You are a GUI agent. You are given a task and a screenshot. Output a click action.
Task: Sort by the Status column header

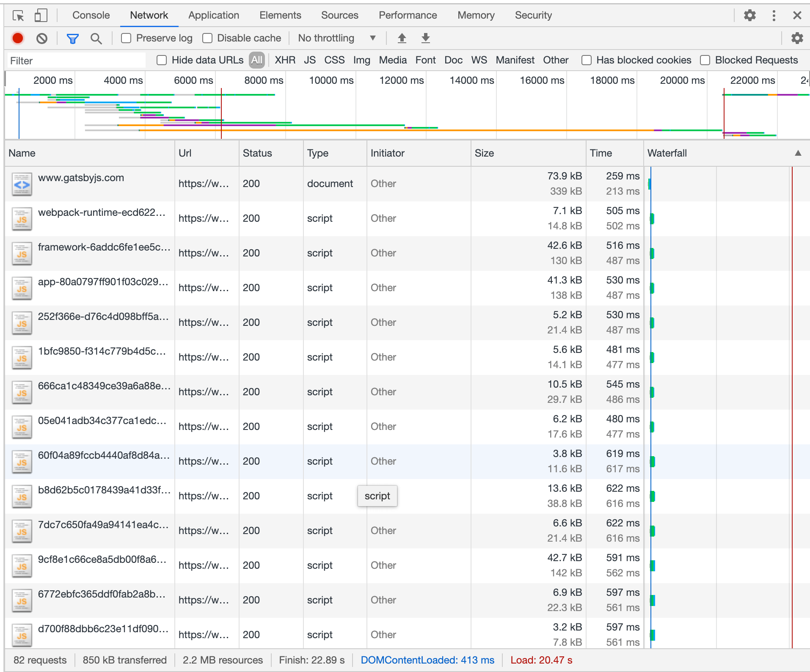tap(271, 153)
